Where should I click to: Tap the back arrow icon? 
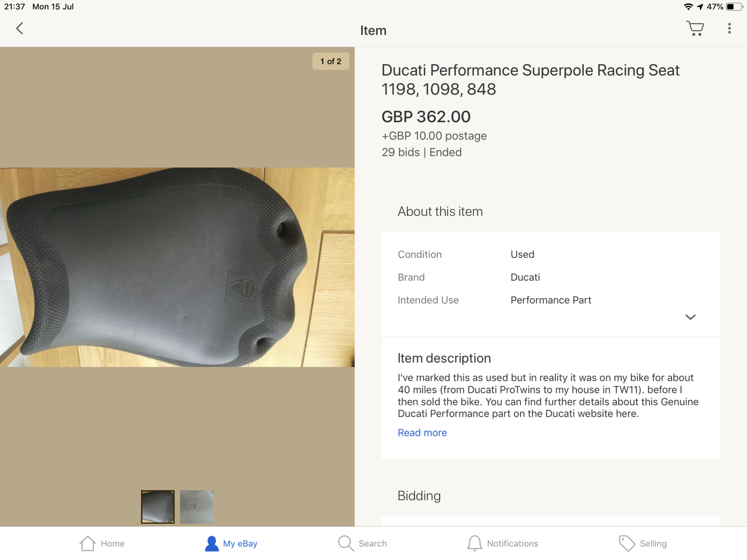(x=20, y=28)
